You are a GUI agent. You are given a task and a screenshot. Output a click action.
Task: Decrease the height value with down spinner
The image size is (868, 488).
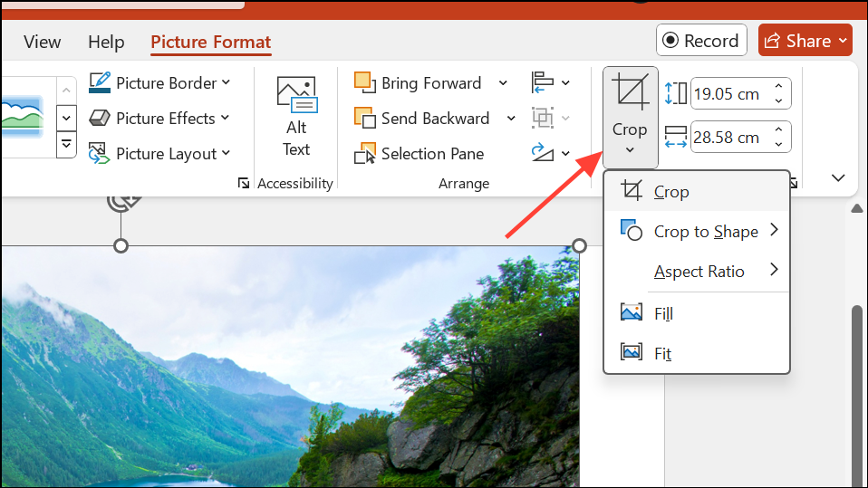click(x=779, y=101)
